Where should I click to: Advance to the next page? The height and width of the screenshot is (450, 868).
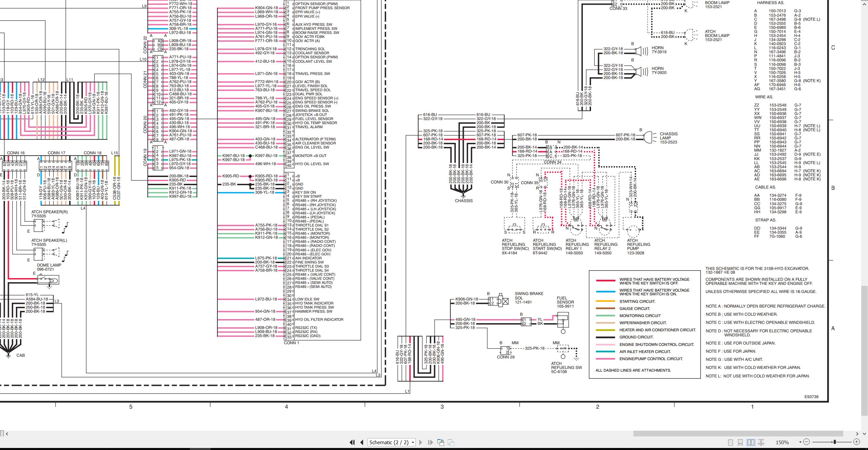(x=421, y=442)
